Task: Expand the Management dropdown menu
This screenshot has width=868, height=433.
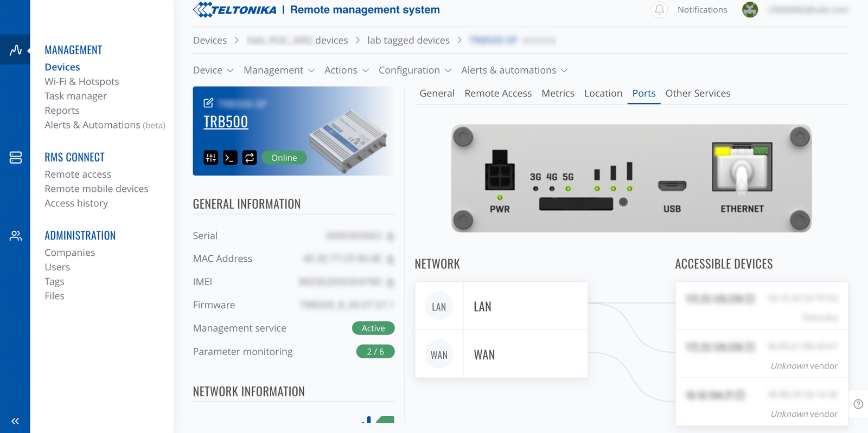Action: click(x=279, y=70)
